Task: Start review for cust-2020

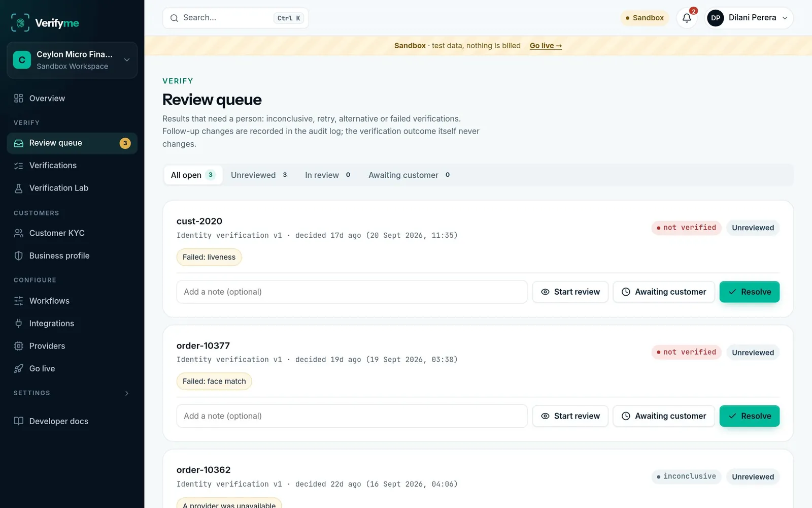Action: [x=570, y=292]
